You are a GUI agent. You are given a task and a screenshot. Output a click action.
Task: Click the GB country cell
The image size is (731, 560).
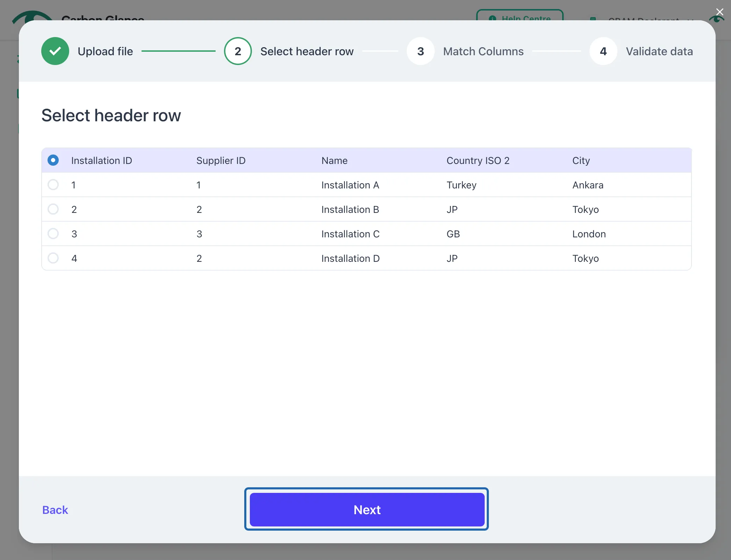coord(453,234)
